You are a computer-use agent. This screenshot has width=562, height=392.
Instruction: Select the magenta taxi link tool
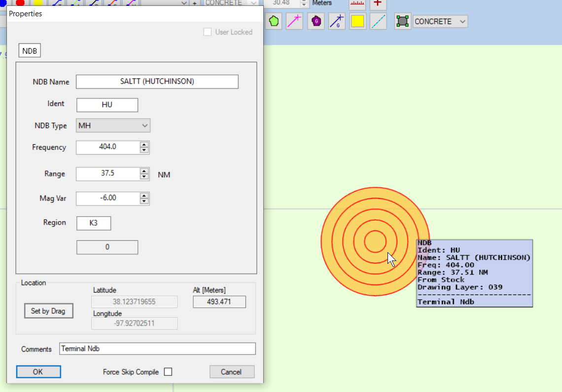click(294, 21)
